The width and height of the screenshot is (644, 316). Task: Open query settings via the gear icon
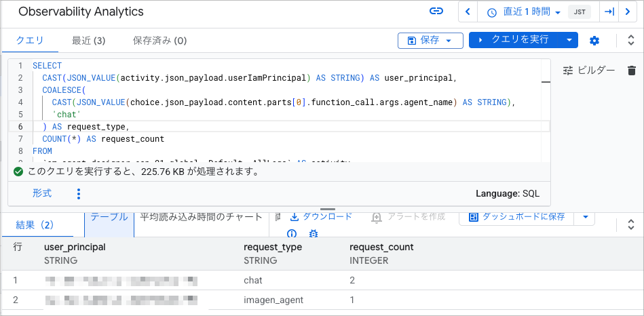[594, 40]
